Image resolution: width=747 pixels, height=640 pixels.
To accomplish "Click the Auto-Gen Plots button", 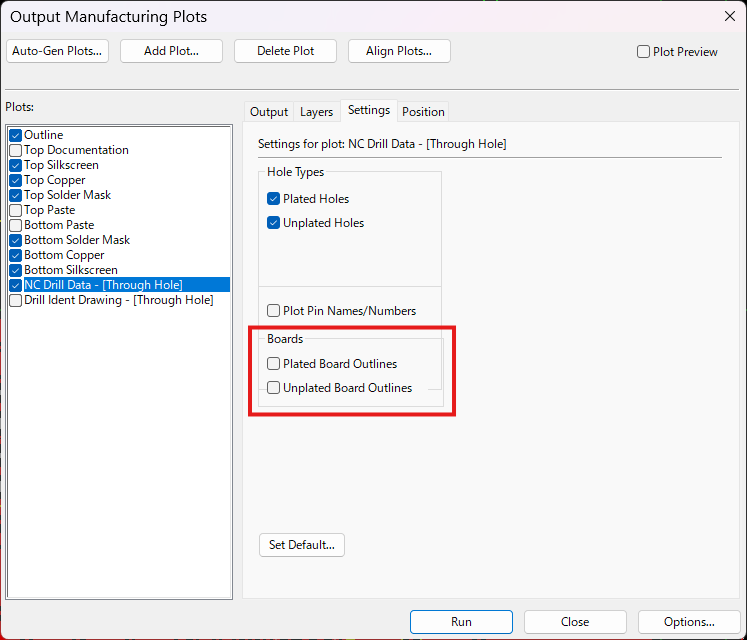I will 57,51.
